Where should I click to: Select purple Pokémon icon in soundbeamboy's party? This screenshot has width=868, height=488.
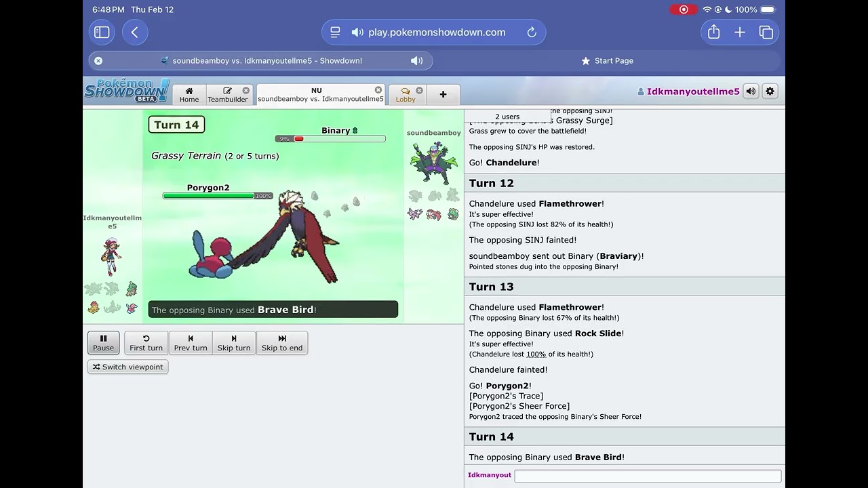pos(415,214)
